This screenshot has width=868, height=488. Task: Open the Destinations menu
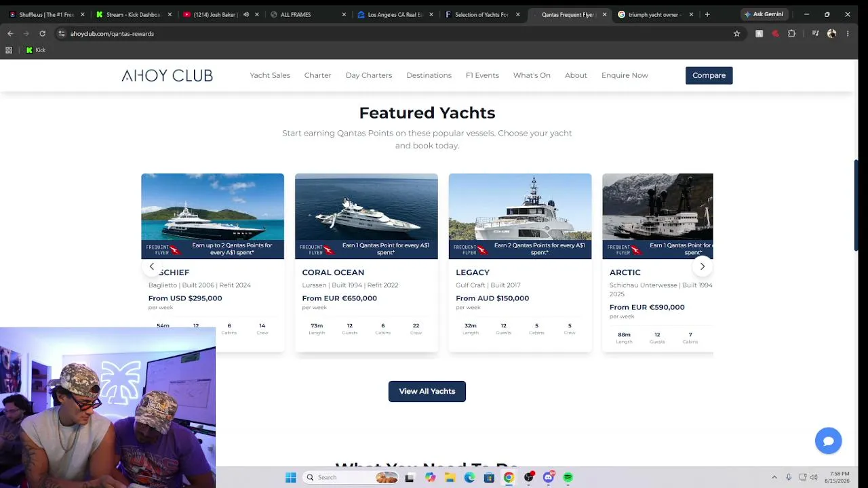click(429, 75)
